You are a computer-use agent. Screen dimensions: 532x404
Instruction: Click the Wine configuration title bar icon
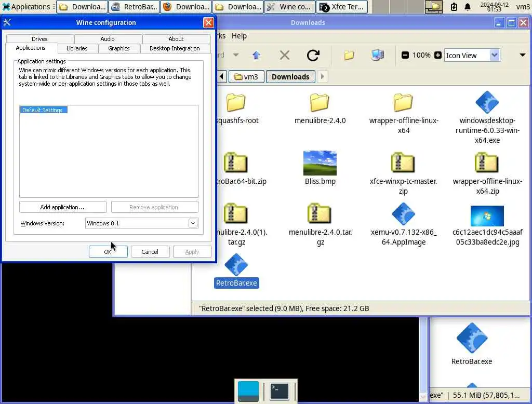point(7,23)
